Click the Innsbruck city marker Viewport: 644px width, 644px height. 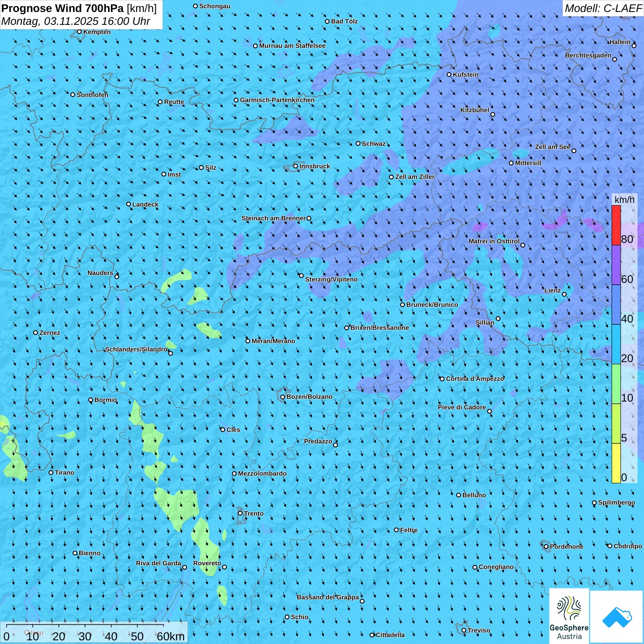(x=296, y=166)
